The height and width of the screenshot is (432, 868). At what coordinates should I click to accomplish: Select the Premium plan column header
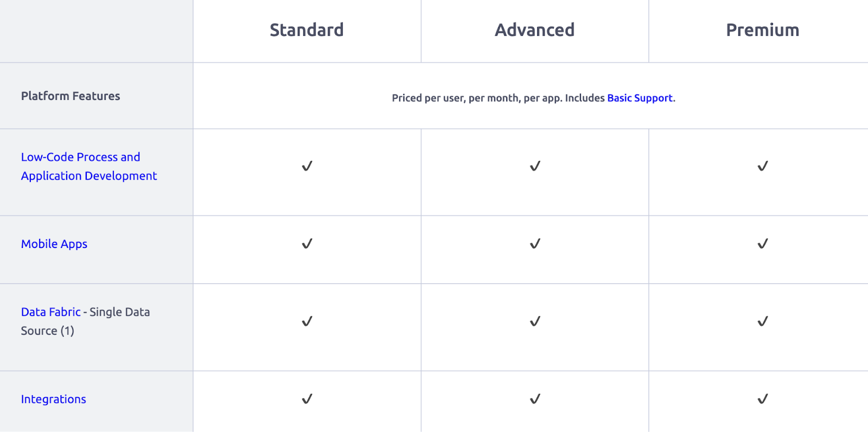762,30
